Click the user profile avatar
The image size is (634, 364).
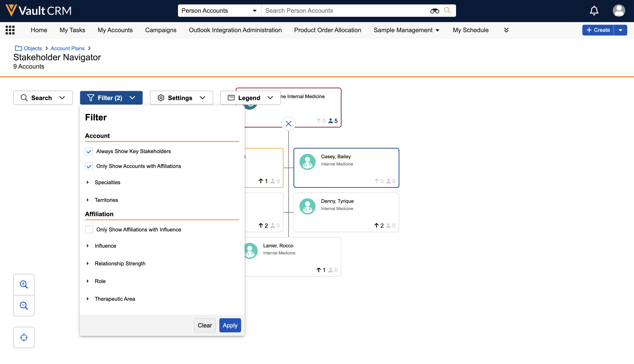pos(619,11)
